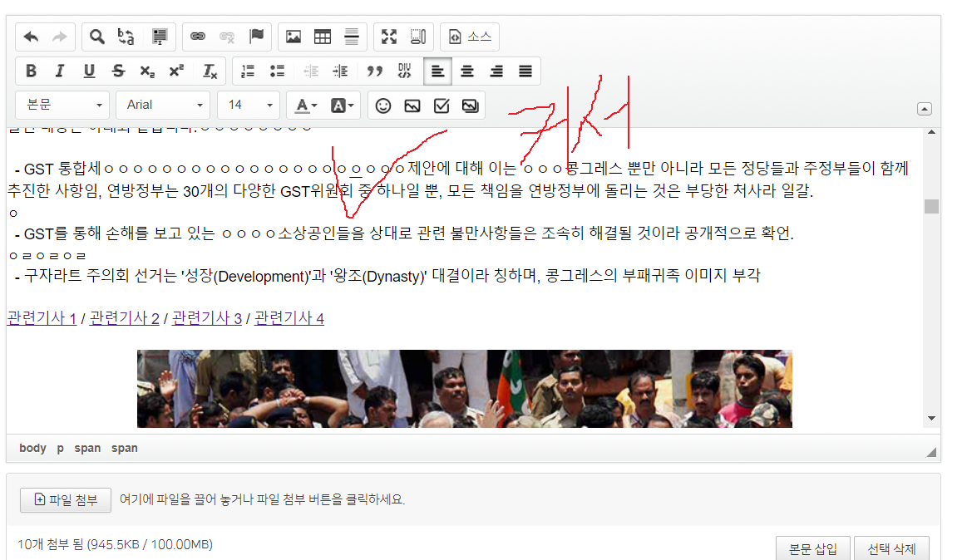This screenshot has height=560, width=962.
Task: Open the Find magnifier tool
Action: click(97, 37)
